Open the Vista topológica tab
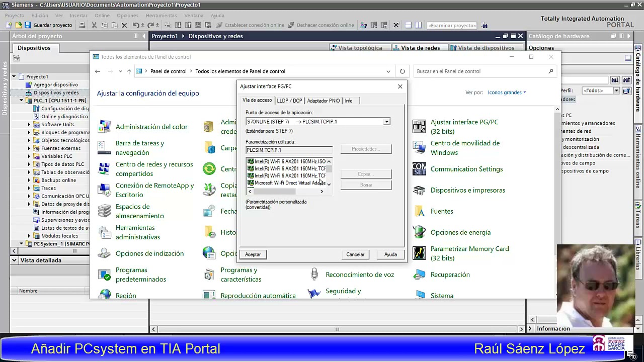The height and width of the screenshot is (362, 644). 360,48
